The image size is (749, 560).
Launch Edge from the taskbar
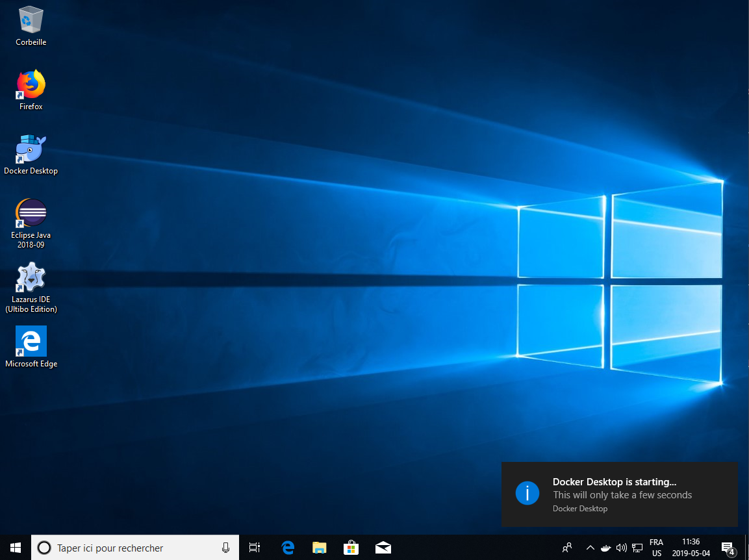tap(288, 548)
